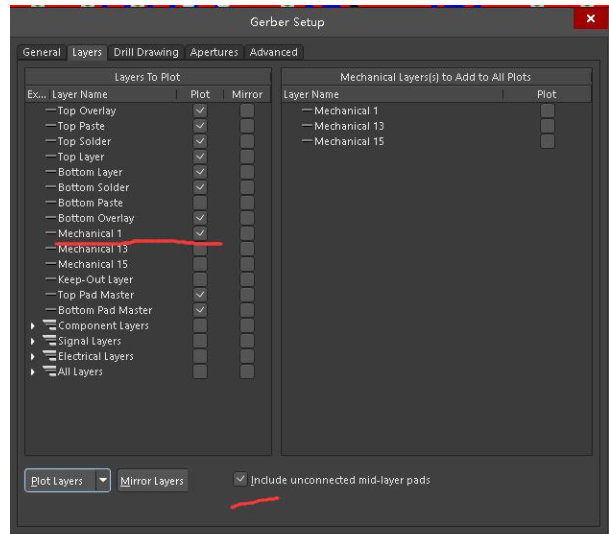Click the Signal Layers stack icon
609x534 pixels.
tap(49, 340)
